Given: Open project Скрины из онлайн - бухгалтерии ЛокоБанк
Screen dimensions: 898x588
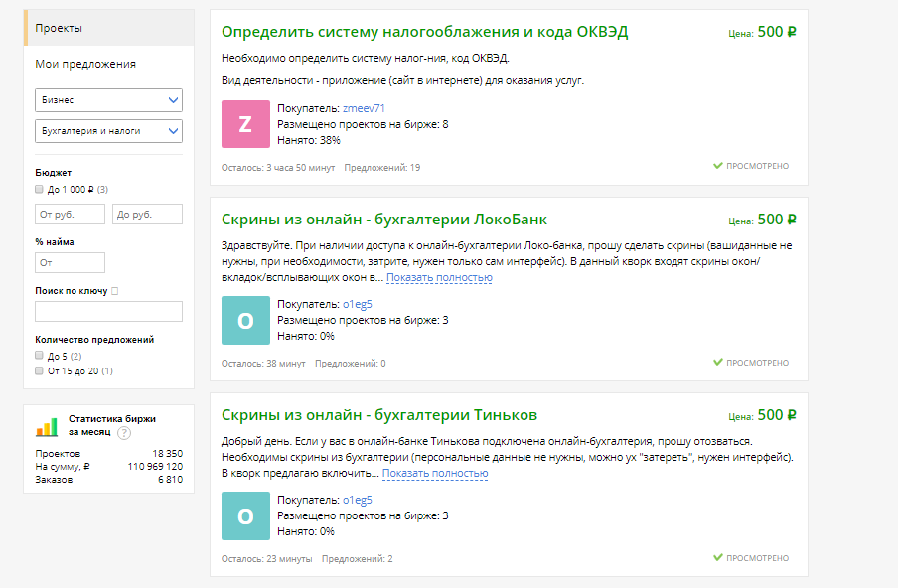Looking at the screenshot, I should click(x=384, y=220).
